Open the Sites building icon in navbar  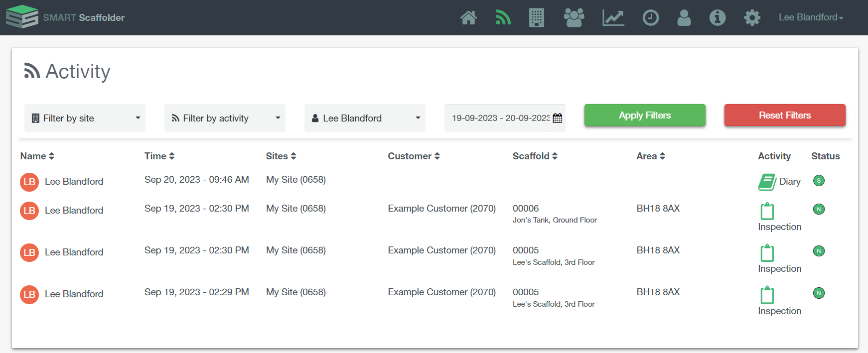click(537, 18)
